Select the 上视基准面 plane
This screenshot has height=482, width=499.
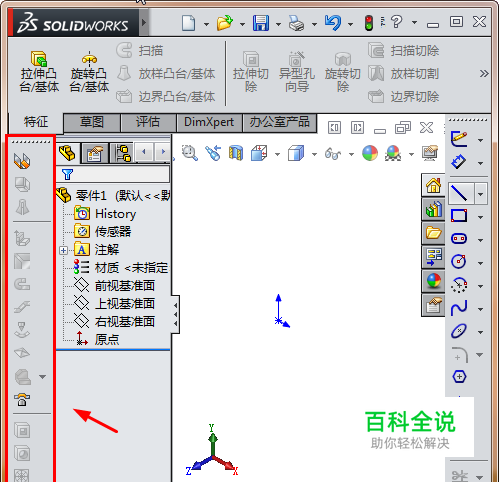114,303
